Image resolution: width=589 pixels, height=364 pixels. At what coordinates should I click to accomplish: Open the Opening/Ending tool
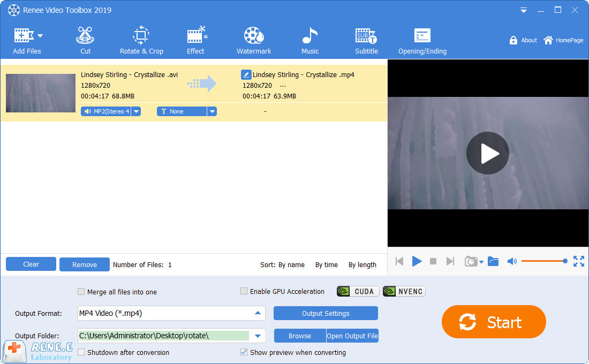tap(422, 40)
